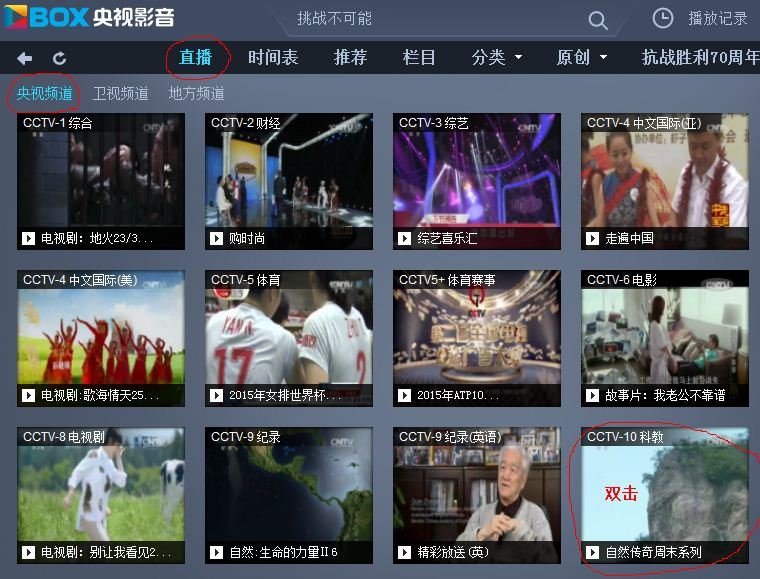Click program title 走遍中国

point(629,238)
